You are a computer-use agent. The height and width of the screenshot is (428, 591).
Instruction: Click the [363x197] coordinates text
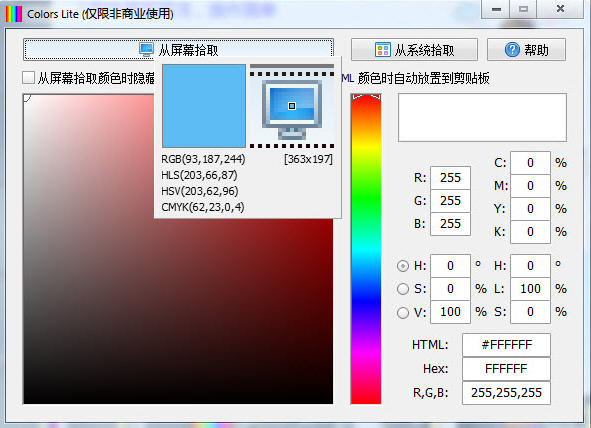point(308,159)
